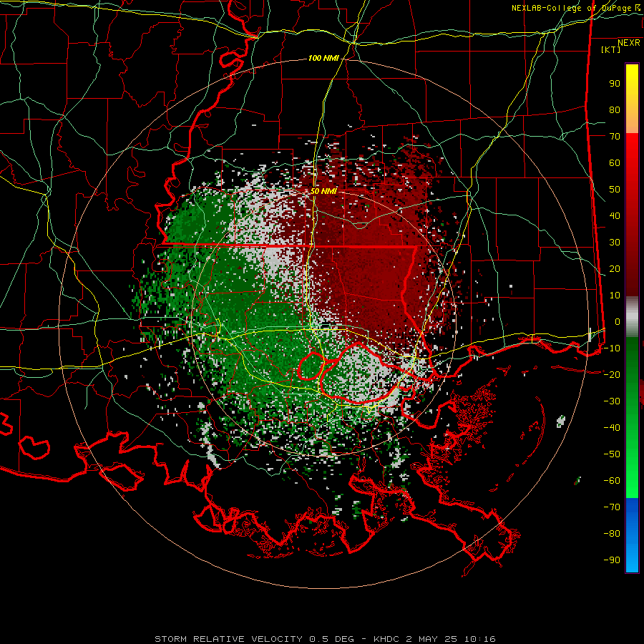Click STORM RELATIVE VELOCITY title in footer

coord(228,639)
